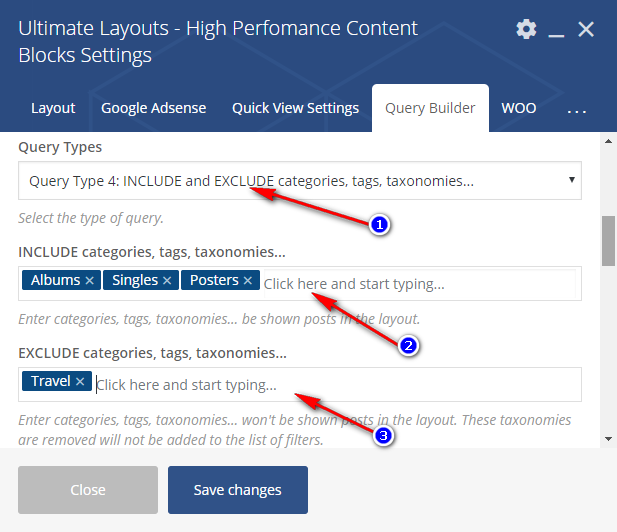Remove the Singles tag
The height and width of the screenshot is (532, 617).
167,281
